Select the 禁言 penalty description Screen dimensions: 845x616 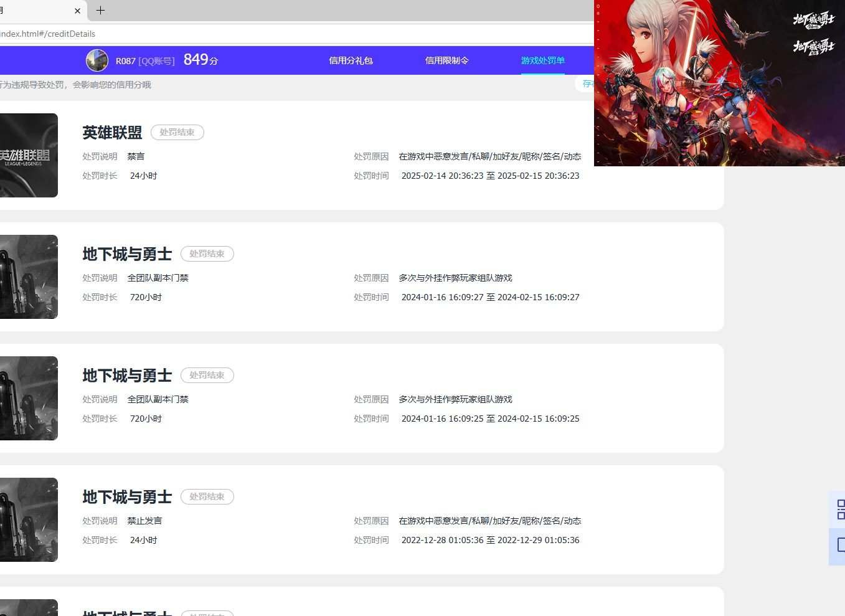tap(136, 156)
